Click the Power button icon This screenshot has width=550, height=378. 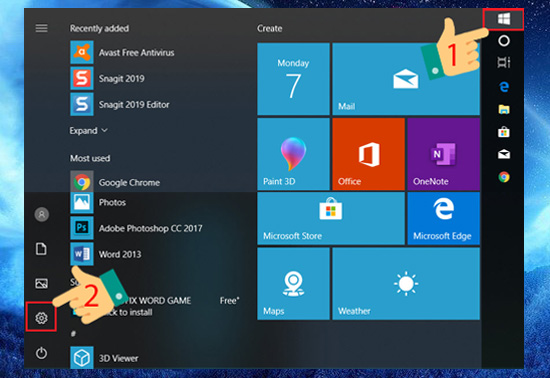[41, 353]
